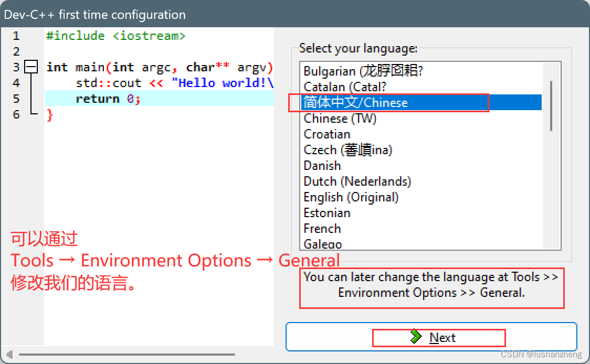The width and height of the screenshot is (590, 364).
Task: Click the language list vertical scrollbar thumb
Action: pos(551,105)
